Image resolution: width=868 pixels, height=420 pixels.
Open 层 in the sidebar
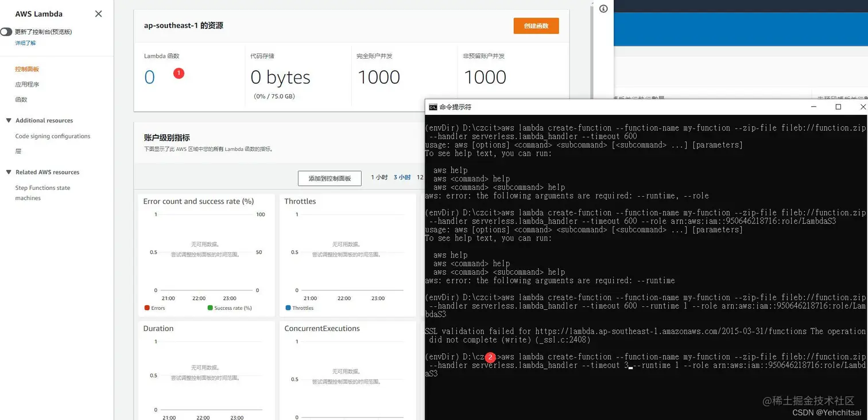pos(18,151)
